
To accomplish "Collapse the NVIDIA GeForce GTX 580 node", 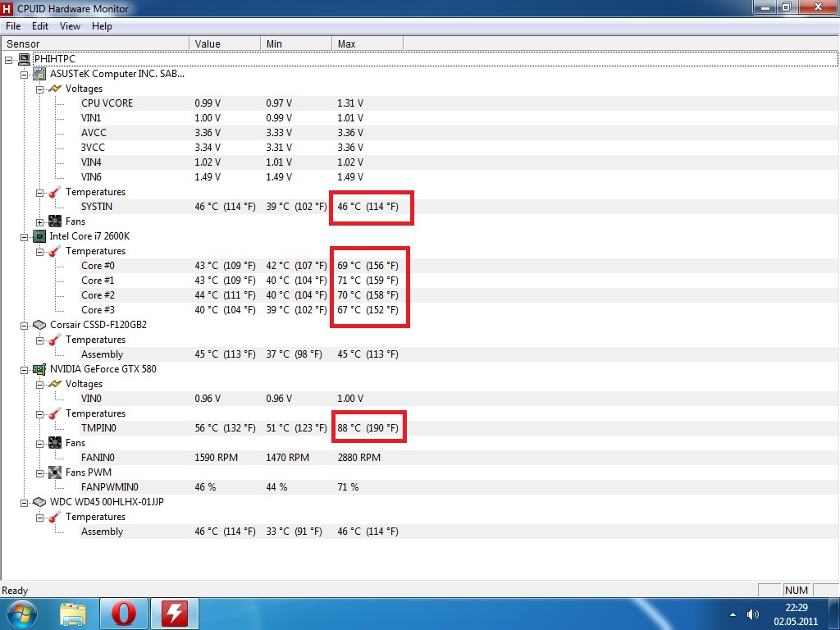I will click(x=24, y=370).
